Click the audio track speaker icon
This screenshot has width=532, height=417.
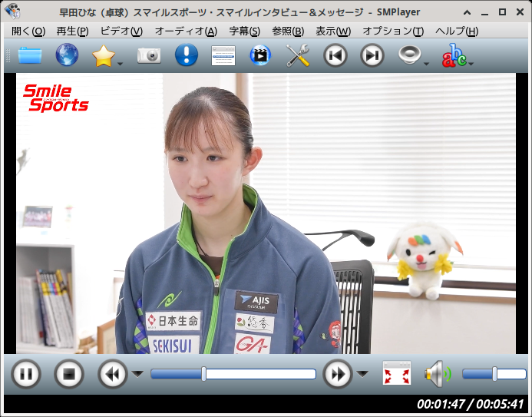[409, 55]
